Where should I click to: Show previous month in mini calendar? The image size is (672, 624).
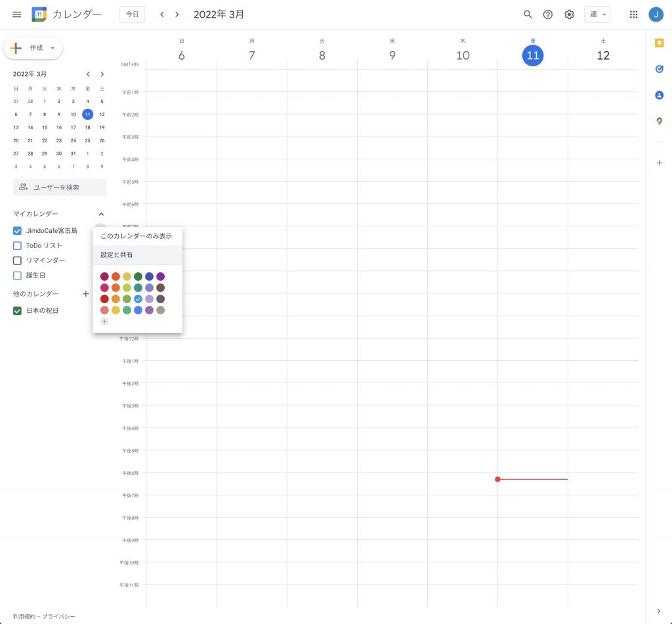[x=88, y=74]
